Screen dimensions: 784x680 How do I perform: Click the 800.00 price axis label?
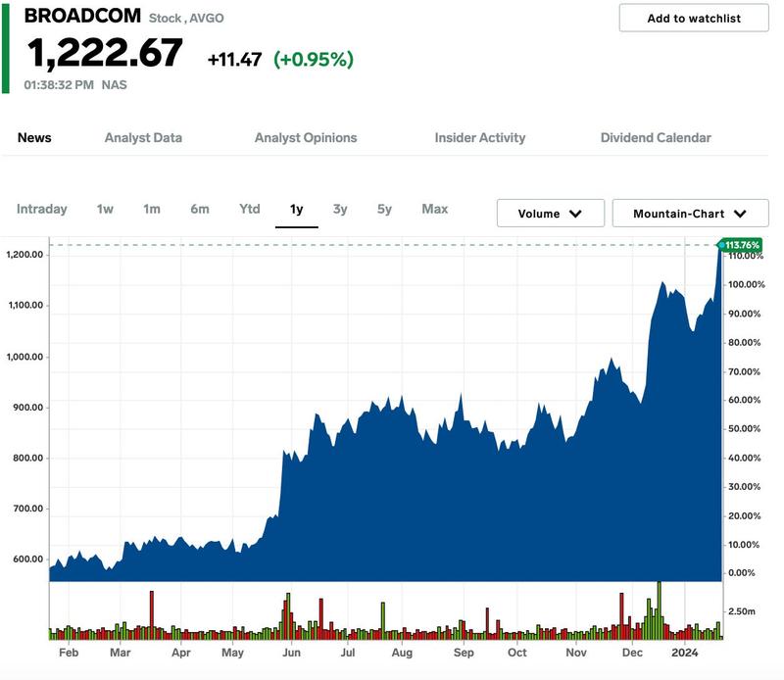28,458
